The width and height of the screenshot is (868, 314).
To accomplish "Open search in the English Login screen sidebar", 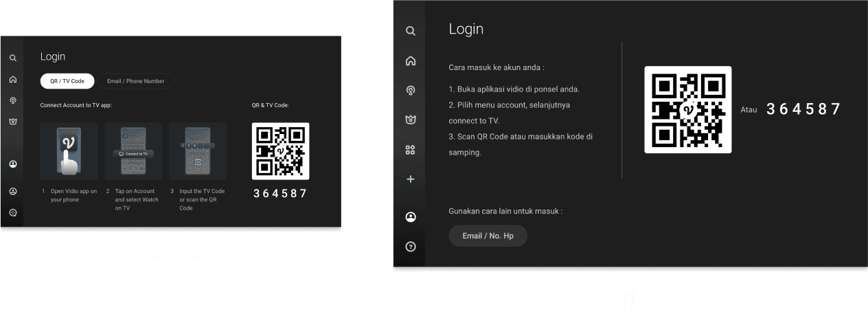I will [x=12, y=58].
